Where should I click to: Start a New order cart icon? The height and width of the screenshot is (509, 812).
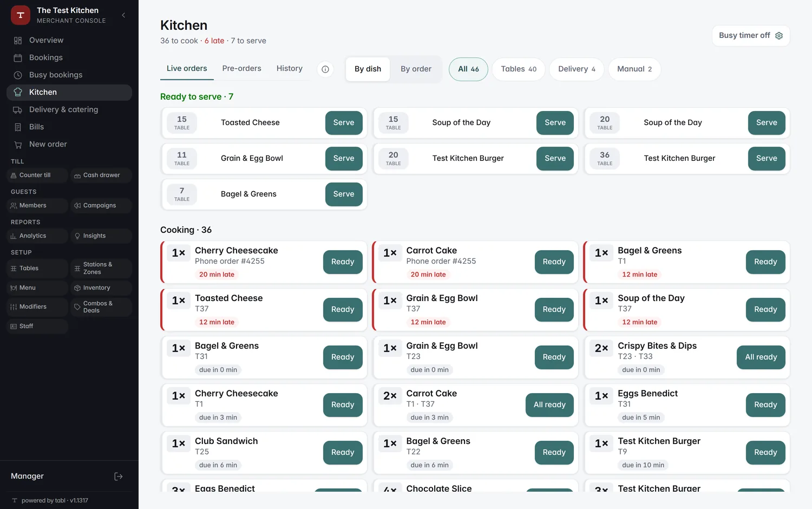(18, 145)
